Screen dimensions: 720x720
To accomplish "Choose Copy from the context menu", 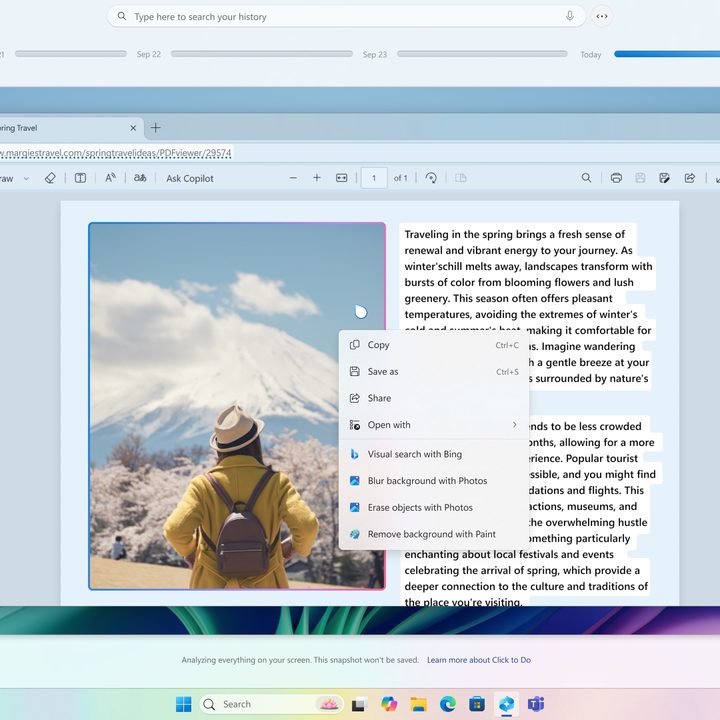I will 433,345.
